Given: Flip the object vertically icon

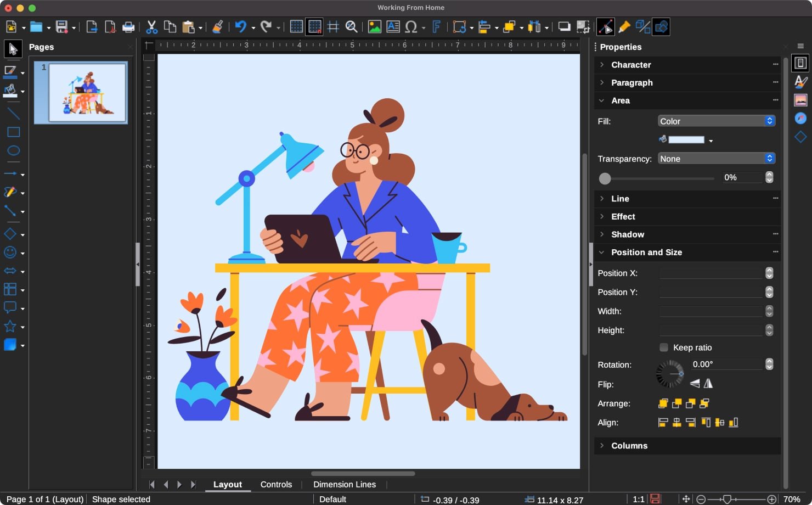Looking at the screenshot, I should [695, 384].
